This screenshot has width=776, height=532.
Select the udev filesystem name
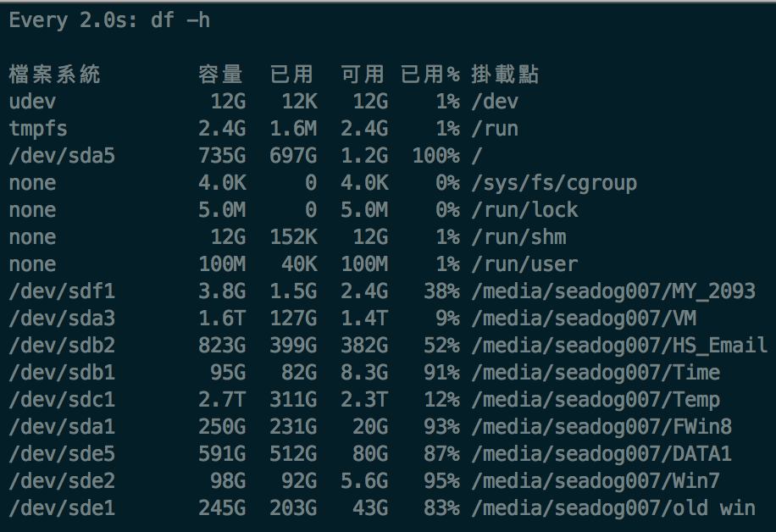pos(32,102)
